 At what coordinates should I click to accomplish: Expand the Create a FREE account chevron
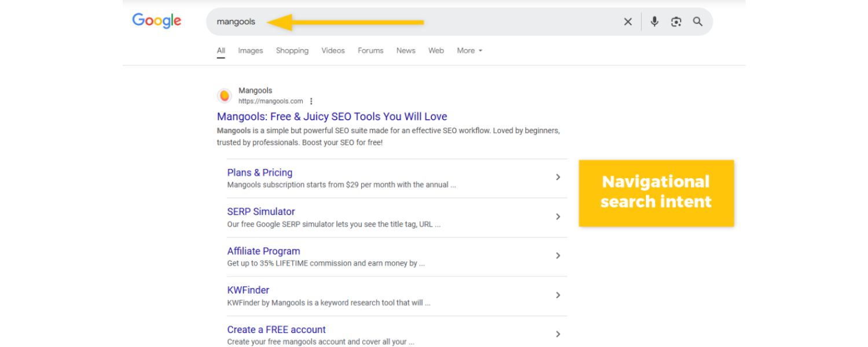(x=558, y=334)
